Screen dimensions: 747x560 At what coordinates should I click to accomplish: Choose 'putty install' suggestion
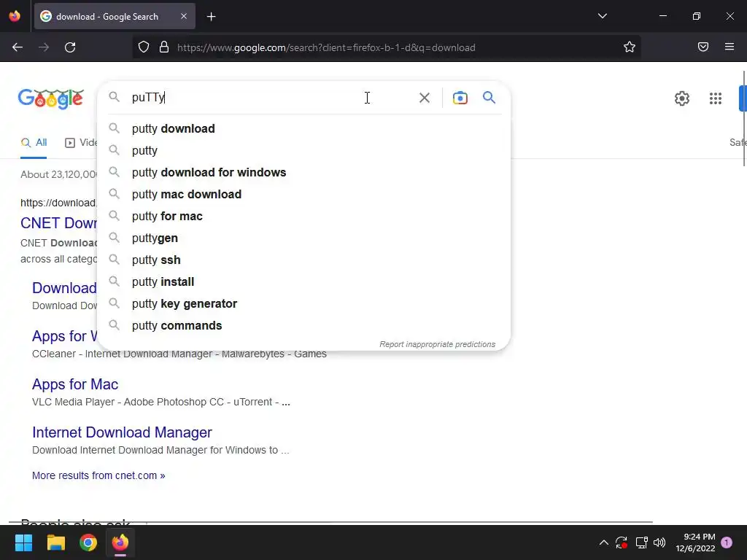[304, 282]
